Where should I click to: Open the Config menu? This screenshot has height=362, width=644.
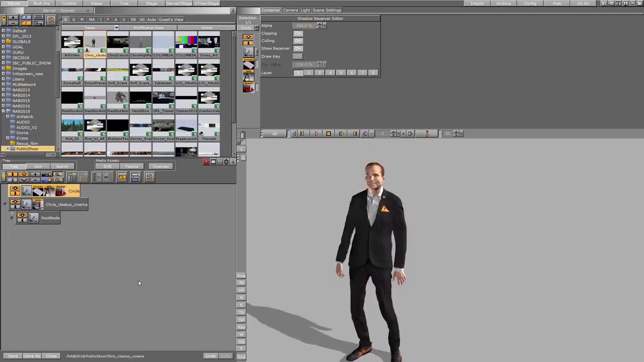530,4
